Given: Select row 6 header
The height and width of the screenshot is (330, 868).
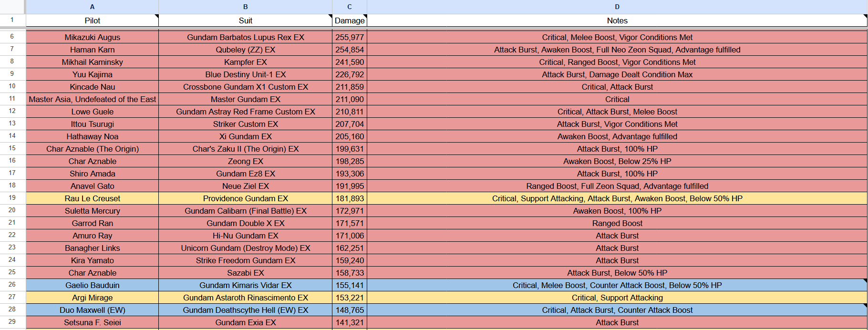Looking at the screenshot, I should 12,37.
